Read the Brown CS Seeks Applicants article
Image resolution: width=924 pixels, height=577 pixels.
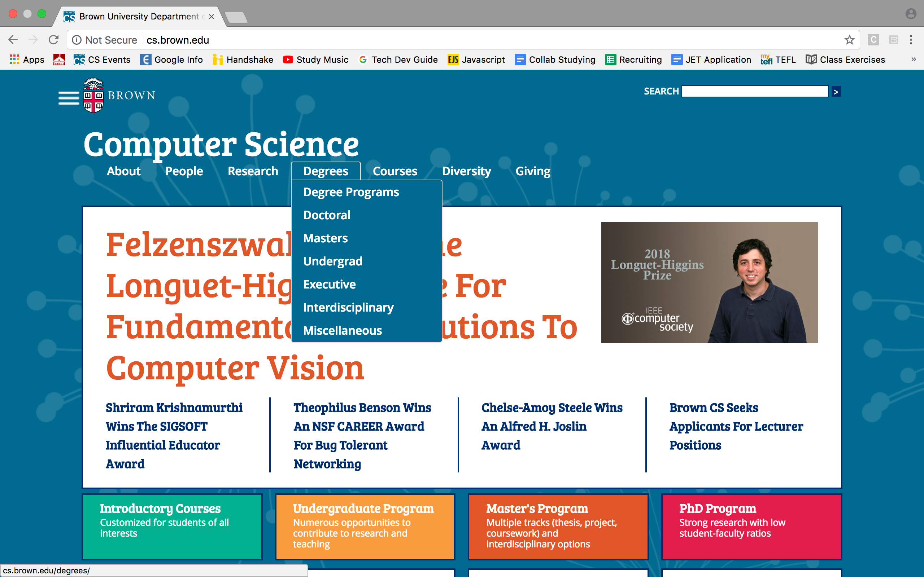point(736,426)
